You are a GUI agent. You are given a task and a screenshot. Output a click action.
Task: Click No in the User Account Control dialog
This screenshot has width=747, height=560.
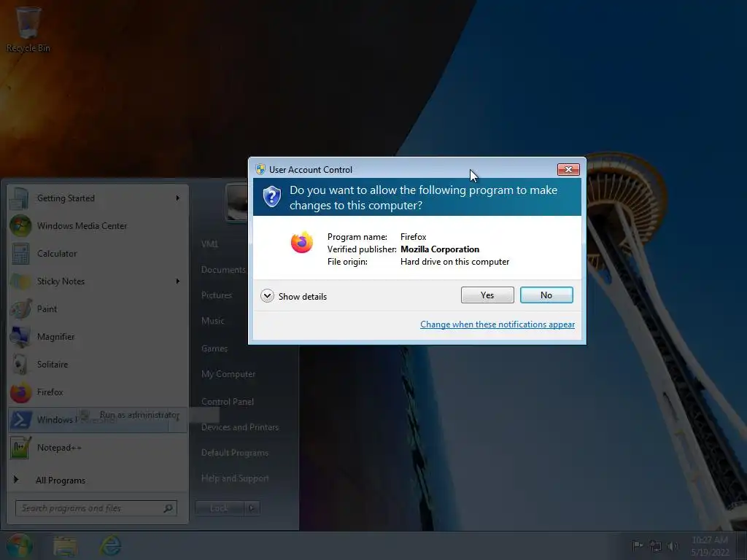[546, 295]
